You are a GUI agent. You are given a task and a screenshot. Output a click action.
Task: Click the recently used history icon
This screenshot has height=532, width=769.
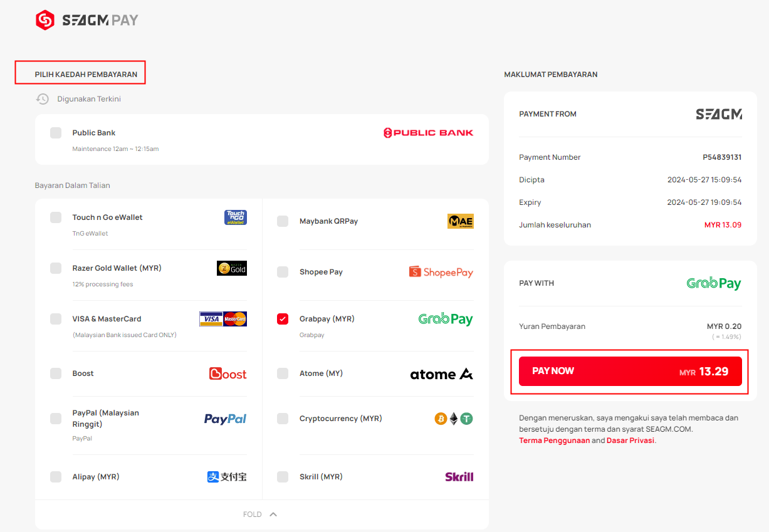[42, 99]
